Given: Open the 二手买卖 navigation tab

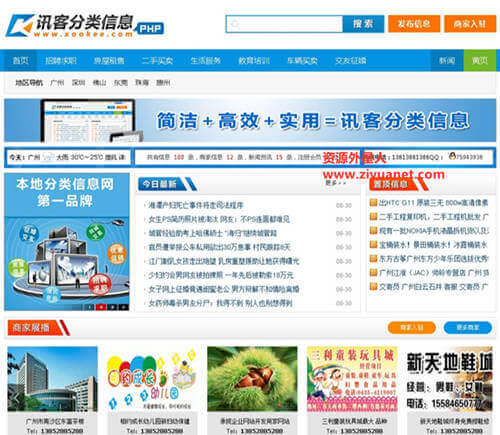Looking at the screenshot, I should [157, 61].
